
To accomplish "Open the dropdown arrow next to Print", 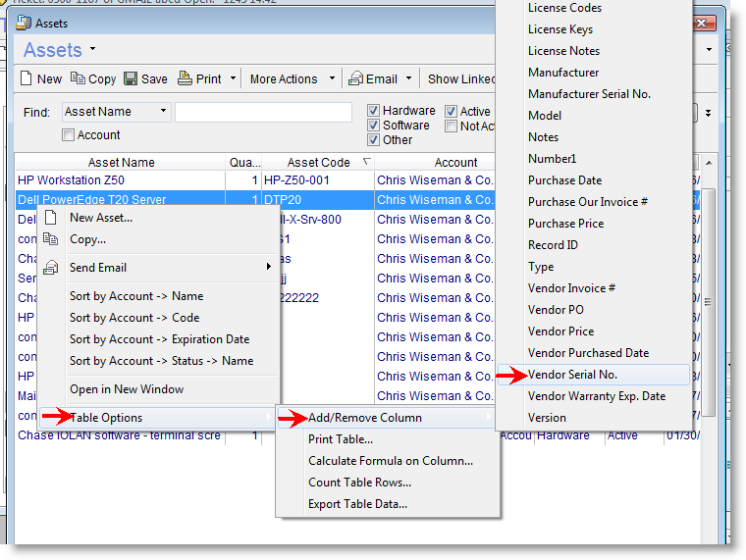I will tap(234, 79).
